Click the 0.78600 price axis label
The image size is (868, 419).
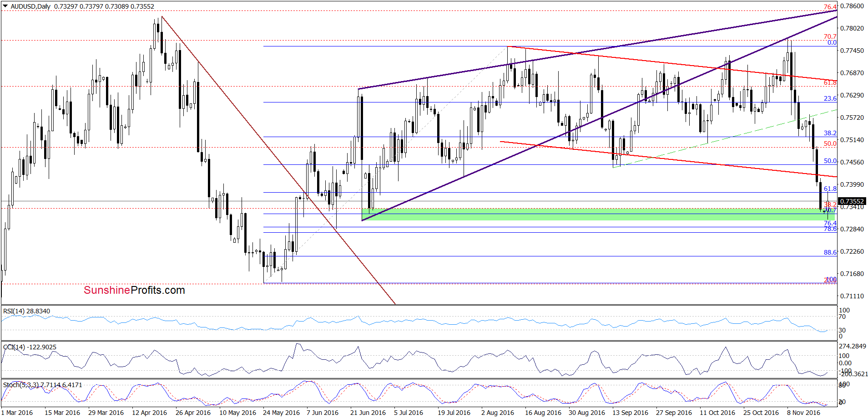point(852,6)
